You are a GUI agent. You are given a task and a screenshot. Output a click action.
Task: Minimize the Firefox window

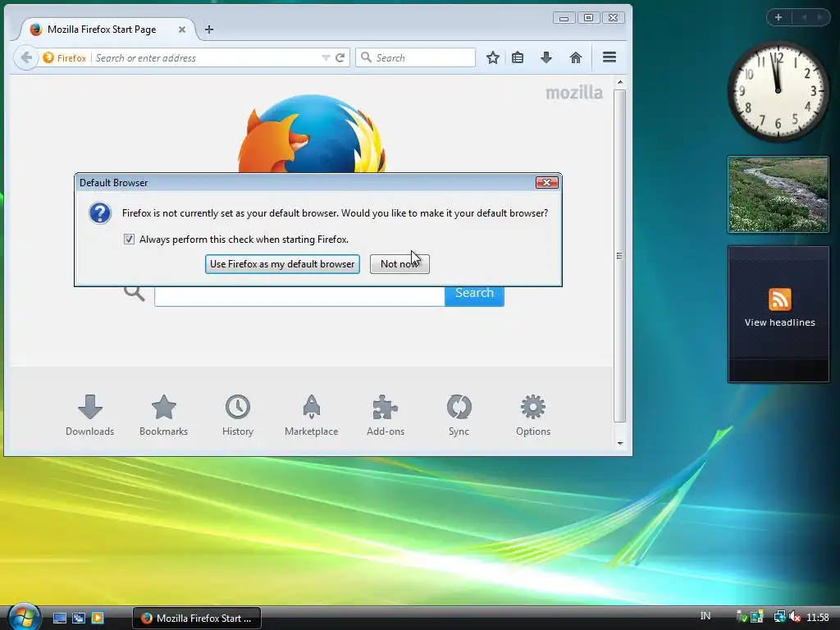click(564, 18)
